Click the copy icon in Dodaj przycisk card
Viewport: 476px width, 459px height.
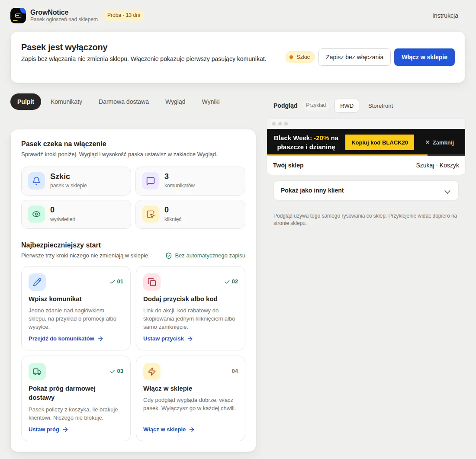pyautogui.click(x=152, y=282)
